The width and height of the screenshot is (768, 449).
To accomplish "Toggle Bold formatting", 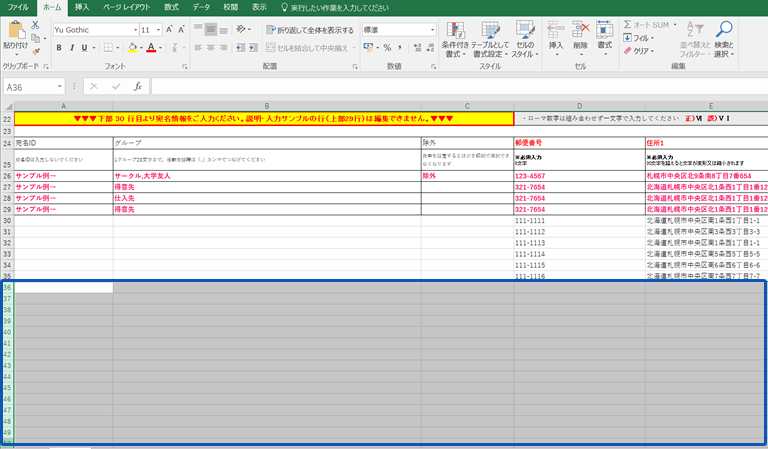I will coord(59,47).
